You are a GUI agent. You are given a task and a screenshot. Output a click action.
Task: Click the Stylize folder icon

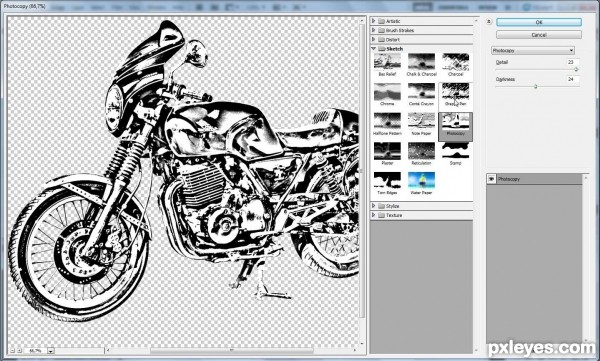coord(381,206)
